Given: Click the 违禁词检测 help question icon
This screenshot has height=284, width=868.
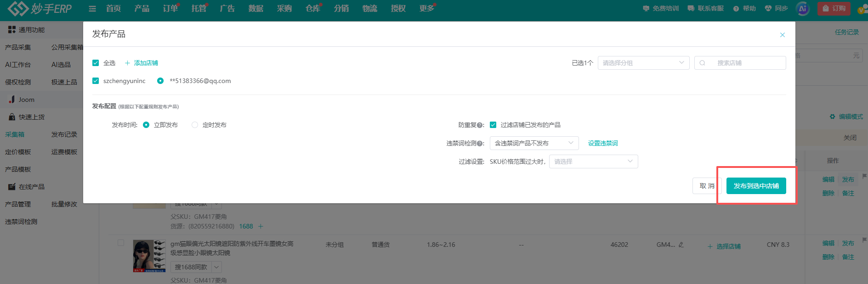Looking at the screenshot, I should tap(480, 143).
